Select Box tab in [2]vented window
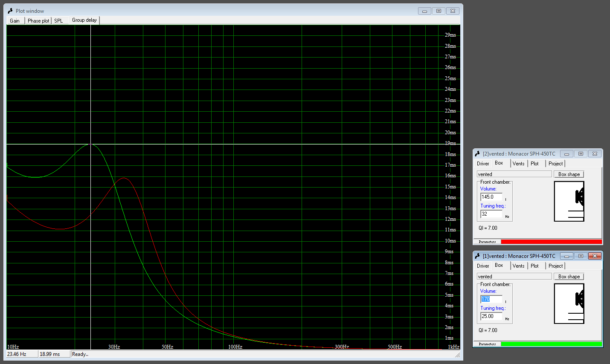The image size is (610, 364). pos(499,163)
